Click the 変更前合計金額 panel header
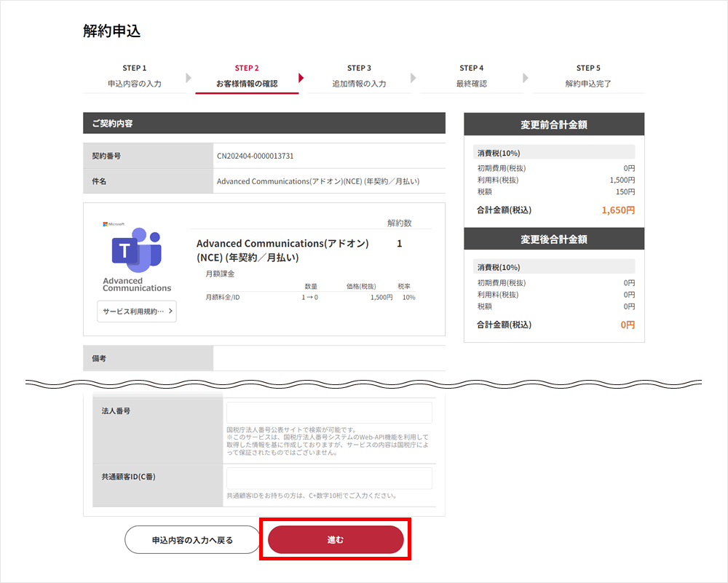 [554, 124]
